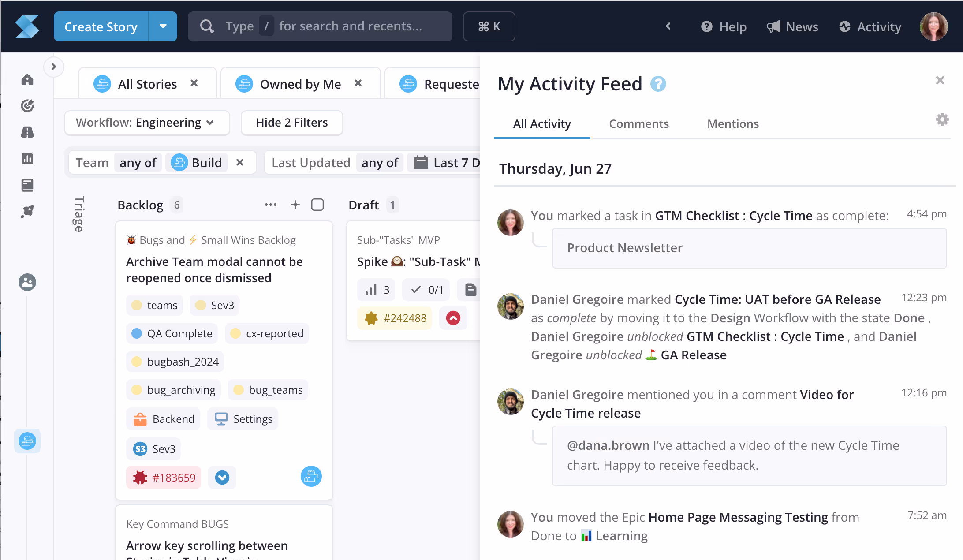This screenshot has height=560, width=963.
Task: Open GTM Checklist : Cycle Time link
Action: [734, 216]
